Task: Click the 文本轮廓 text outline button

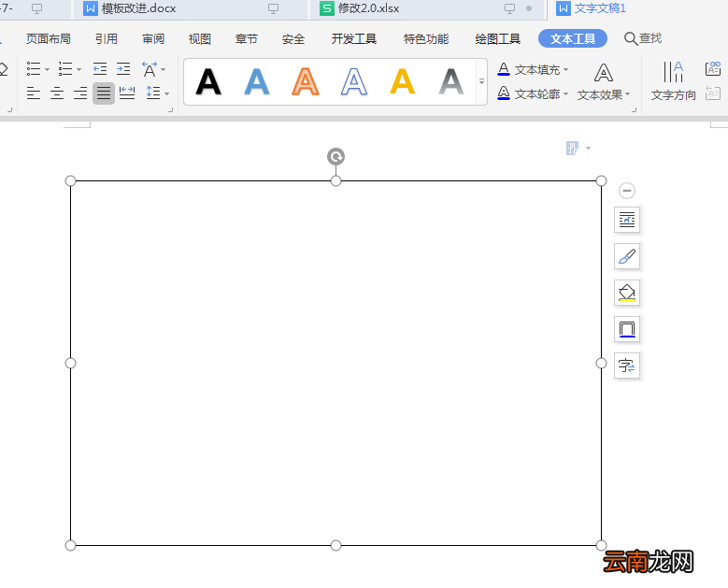Action: point(528,93)
